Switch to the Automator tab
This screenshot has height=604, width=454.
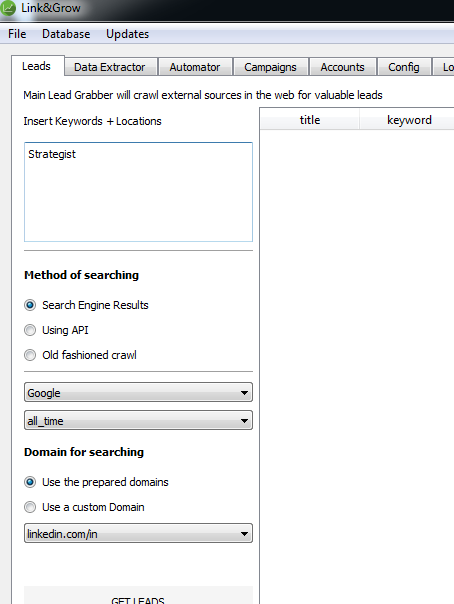click(195, 67)
